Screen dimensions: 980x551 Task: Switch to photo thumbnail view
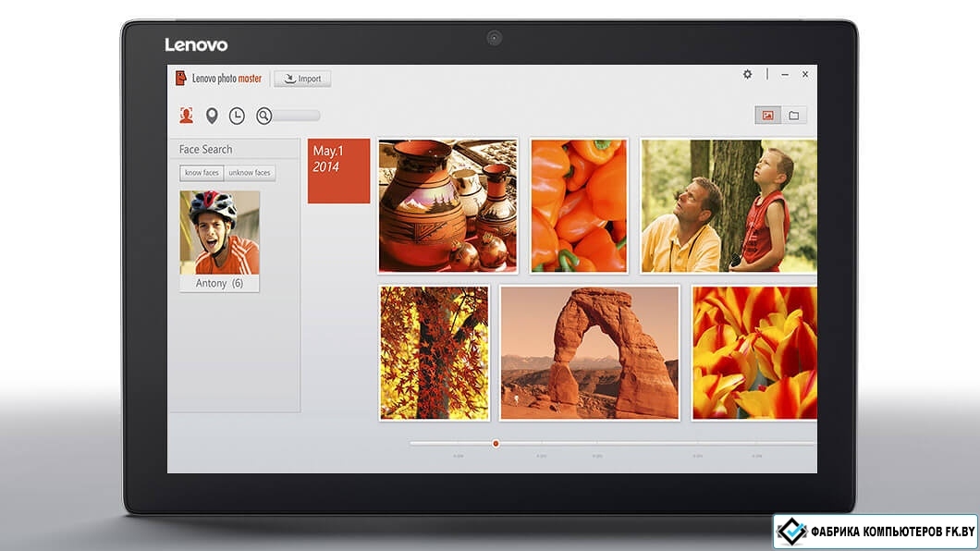point(766,116)
